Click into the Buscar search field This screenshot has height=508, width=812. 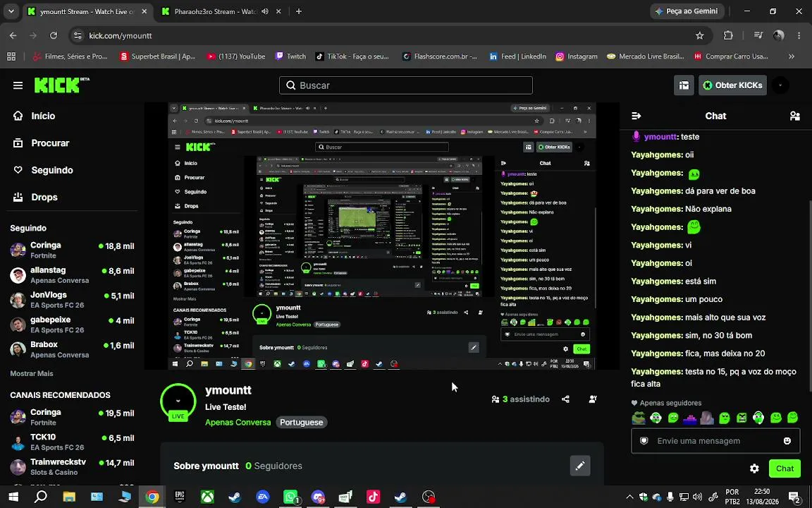pyautogui.click(x=405, y=85)
